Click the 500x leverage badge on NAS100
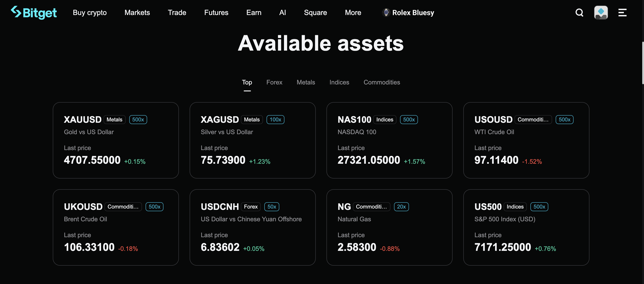This screenshot has height=284, width=644. pos(409,119)
